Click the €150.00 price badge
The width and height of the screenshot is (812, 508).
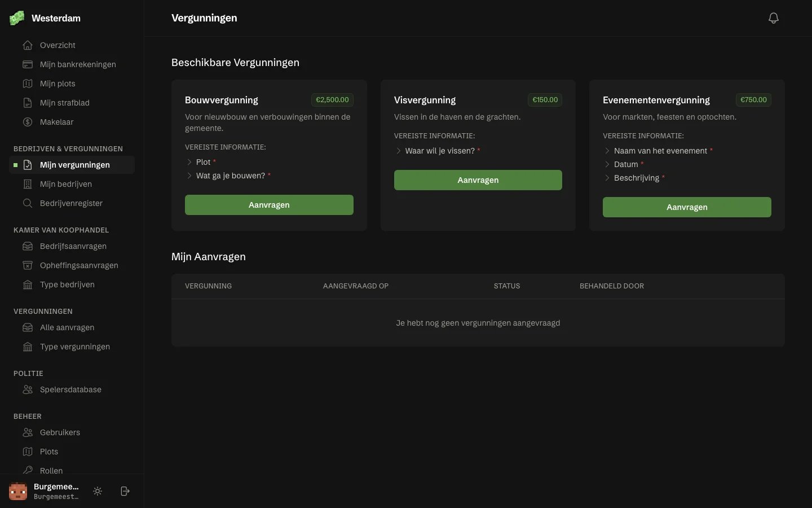[x=545, y=100]
